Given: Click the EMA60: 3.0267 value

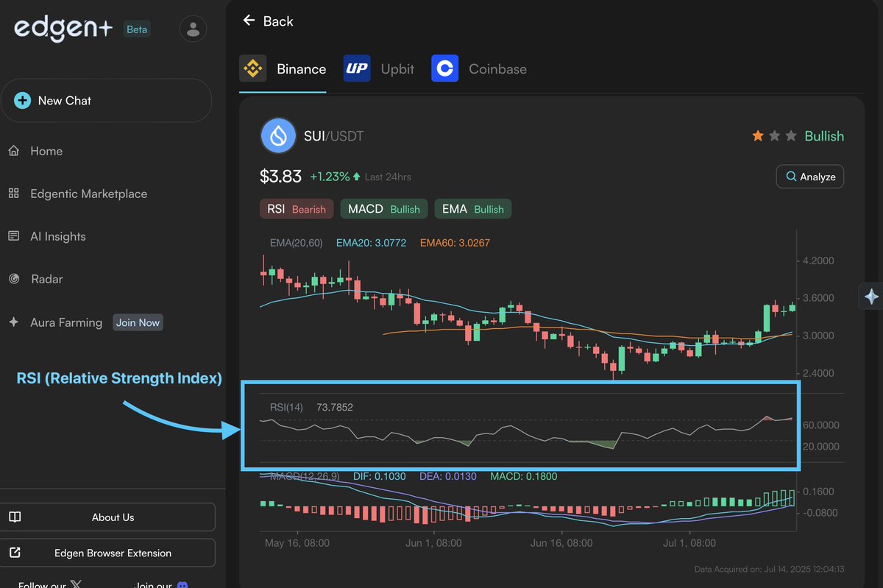Looking at the screenshot, I should [455, 243].
